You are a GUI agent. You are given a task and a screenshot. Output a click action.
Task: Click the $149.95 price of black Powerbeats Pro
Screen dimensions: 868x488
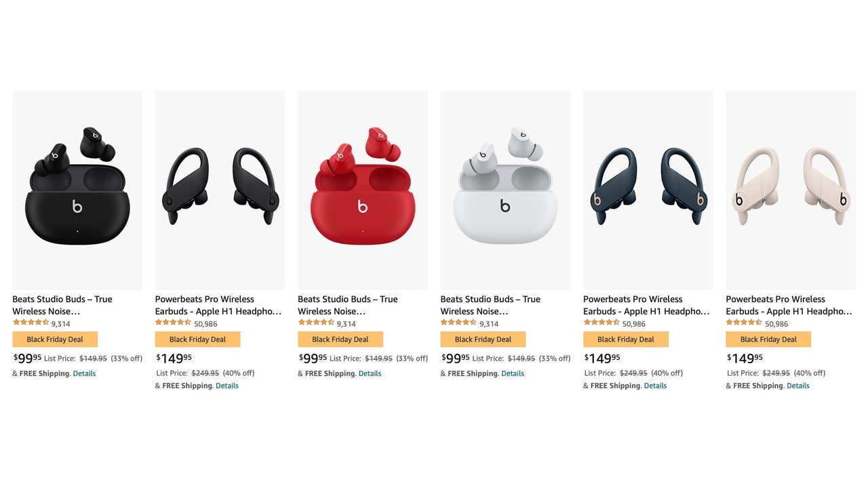tap(174, 358)
